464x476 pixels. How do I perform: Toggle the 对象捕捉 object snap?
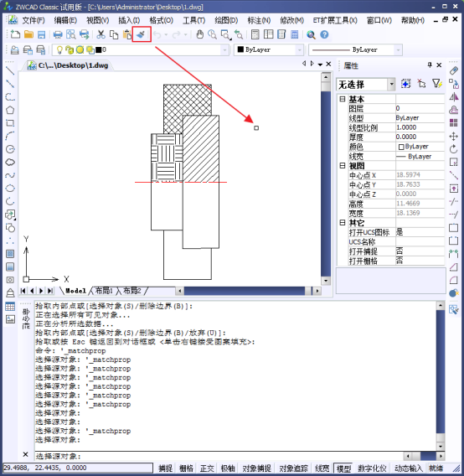tap(256, 468)
